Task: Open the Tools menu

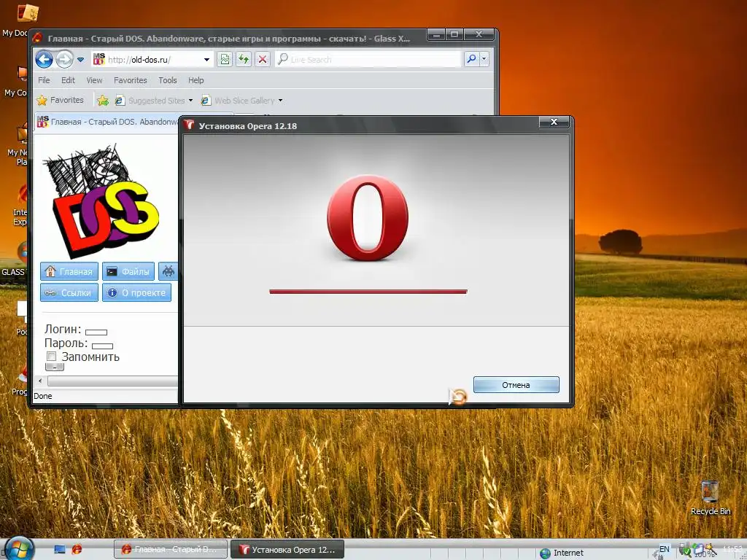Action: (168, 80)
